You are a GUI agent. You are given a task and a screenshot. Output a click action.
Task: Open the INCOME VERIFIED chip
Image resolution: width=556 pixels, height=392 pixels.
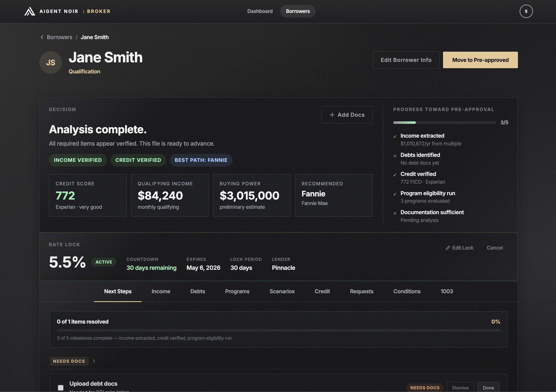click(x=78, y=160)
